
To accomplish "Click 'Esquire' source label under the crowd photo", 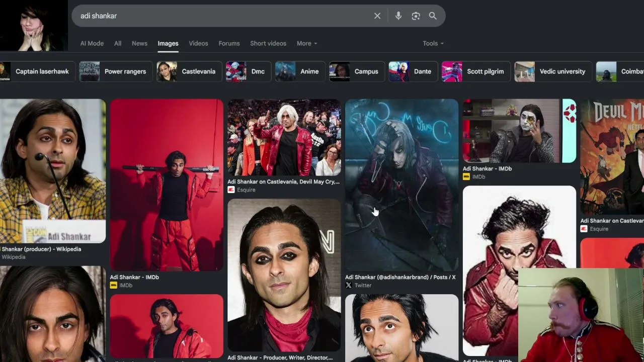I will click(x=246, y=190).
